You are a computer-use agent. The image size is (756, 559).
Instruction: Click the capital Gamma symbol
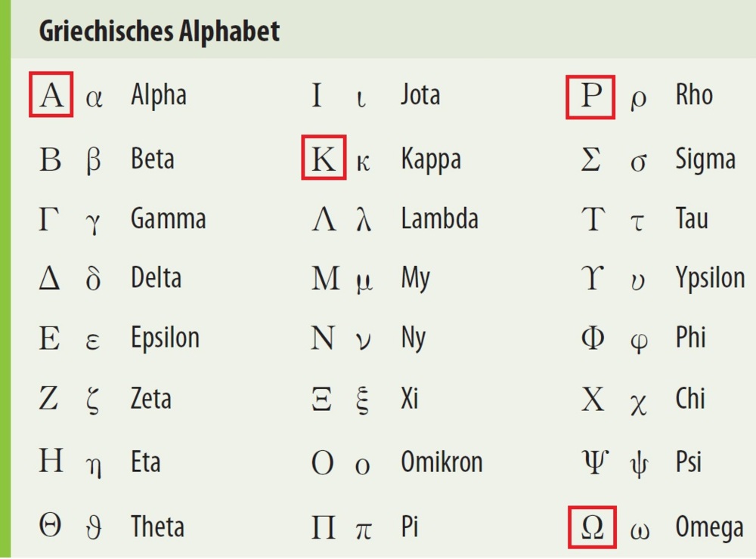(48, 219)
